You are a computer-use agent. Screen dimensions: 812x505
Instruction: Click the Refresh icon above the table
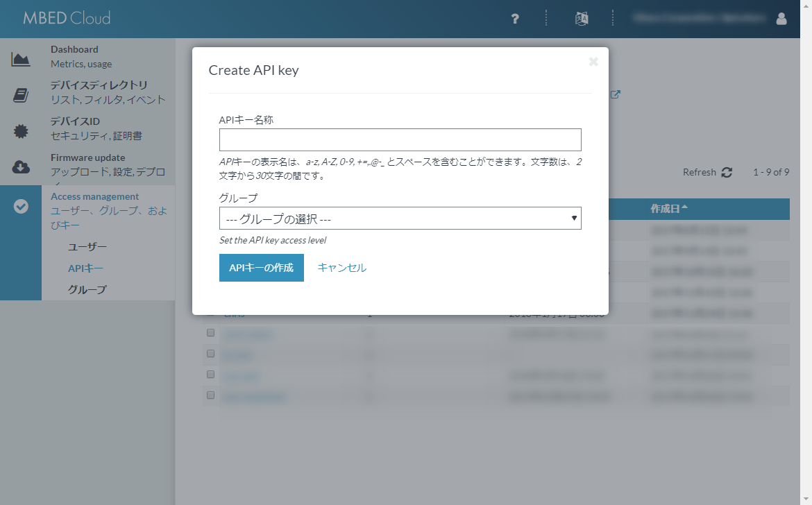[727, 172]
